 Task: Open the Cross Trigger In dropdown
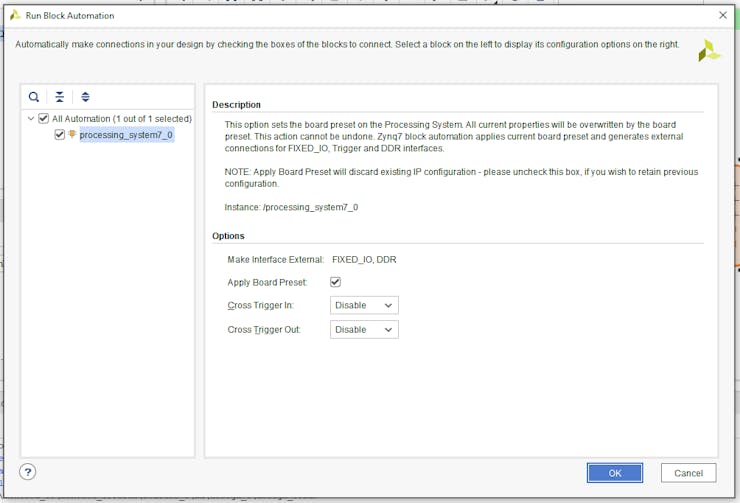click(x=364, y=305)
